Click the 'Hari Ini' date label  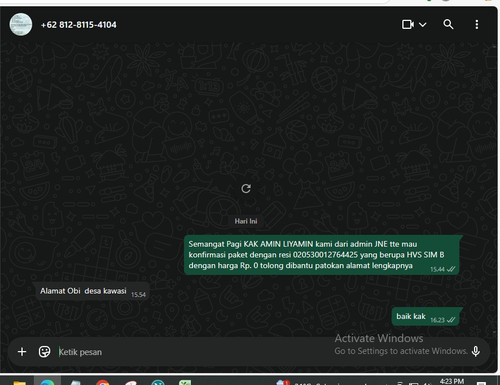click(x=246, y=221)
